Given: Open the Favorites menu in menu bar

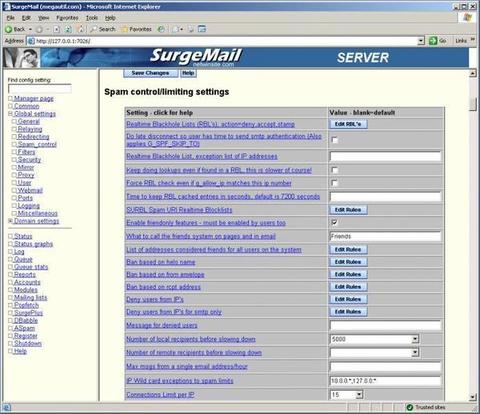Looking at the screenshot, I should (67, 18).
